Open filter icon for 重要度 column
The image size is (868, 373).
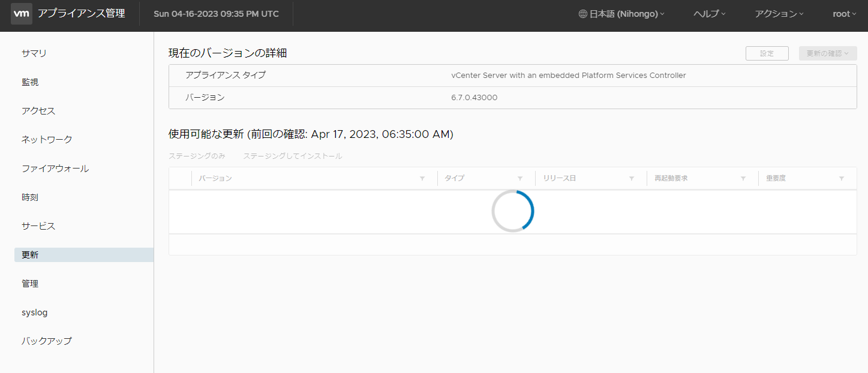point(842,179)
